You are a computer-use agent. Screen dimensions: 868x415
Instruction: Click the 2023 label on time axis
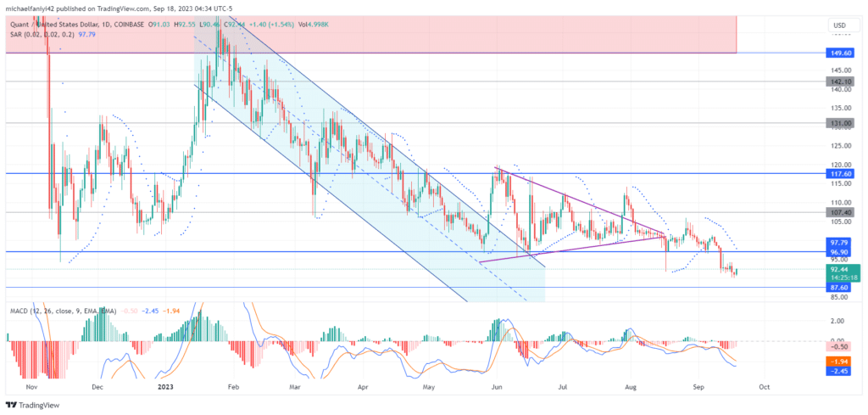tap(166, 385)
